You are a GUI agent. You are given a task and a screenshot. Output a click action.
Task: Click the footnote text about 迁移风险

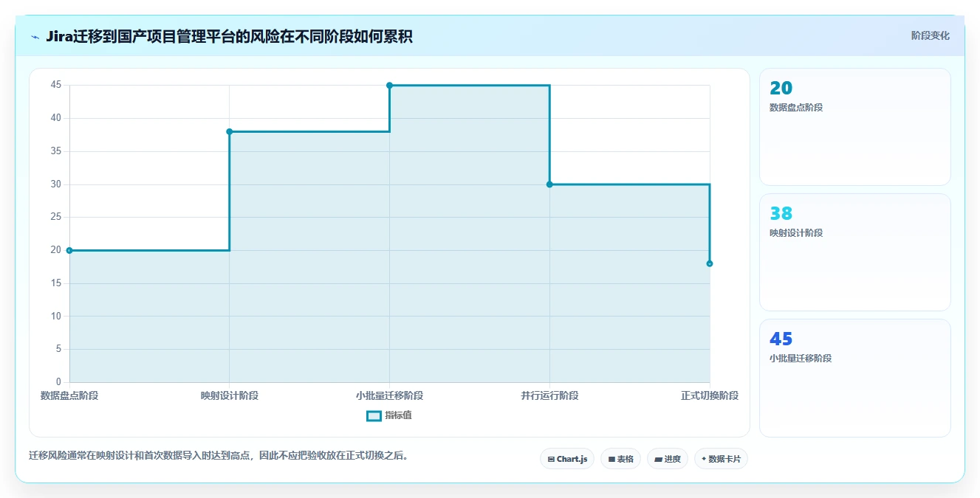pos(219,456)
